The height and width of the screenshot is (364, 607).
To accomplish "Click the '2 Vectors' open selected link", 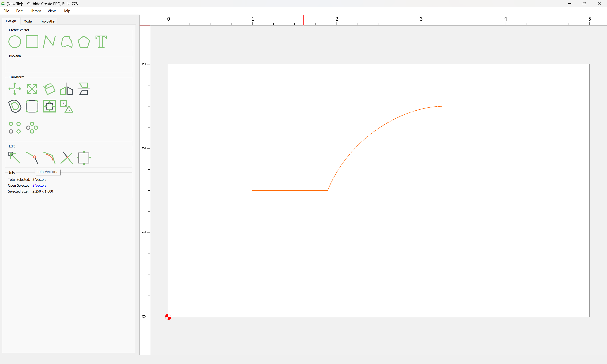I will click(x=39, y=185).
